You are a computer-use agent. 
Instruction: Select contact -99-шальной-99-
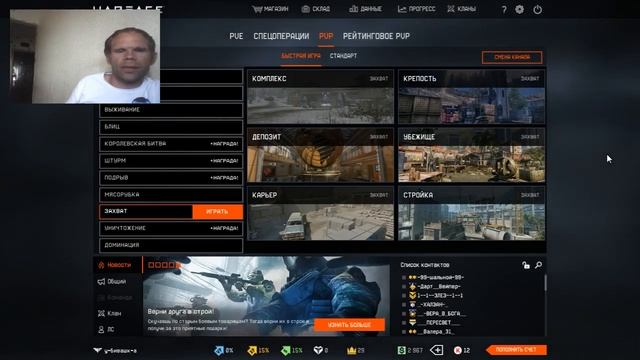click(436, 278)
